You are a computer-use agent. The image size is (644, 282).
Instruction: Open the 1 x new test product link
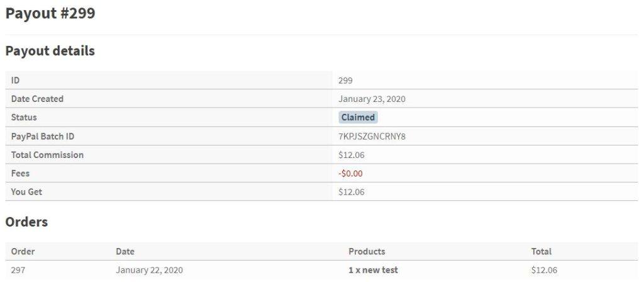click(373, 270)
